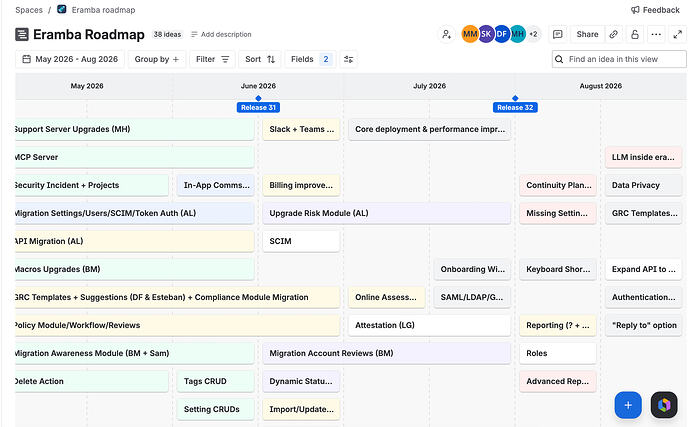The height and width of the screenshot is (427, 690).
Task: Open the comments icon beside Share
Action: (x=558, y=34)
